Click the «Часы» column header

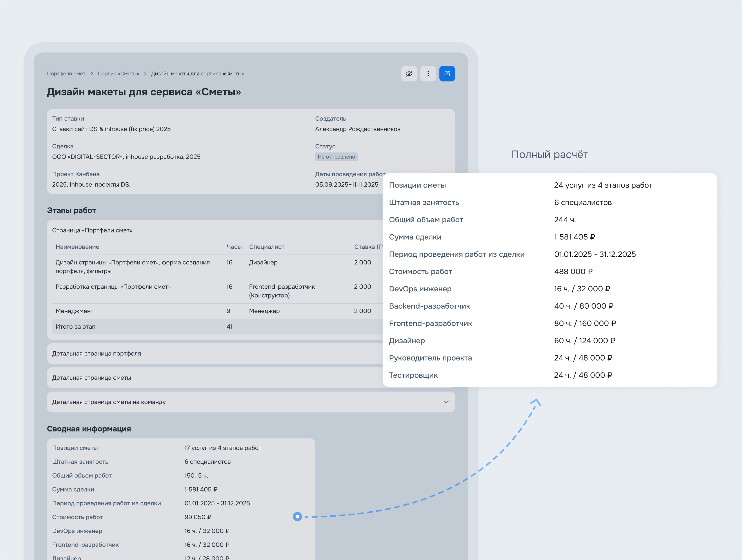coord(234,247)
